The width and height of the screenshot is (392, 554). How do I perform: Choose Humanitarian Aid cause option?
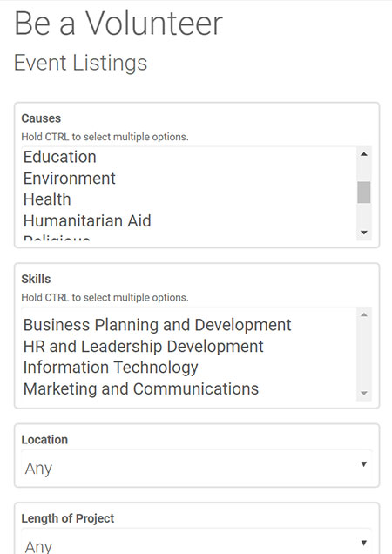[189, 221]
